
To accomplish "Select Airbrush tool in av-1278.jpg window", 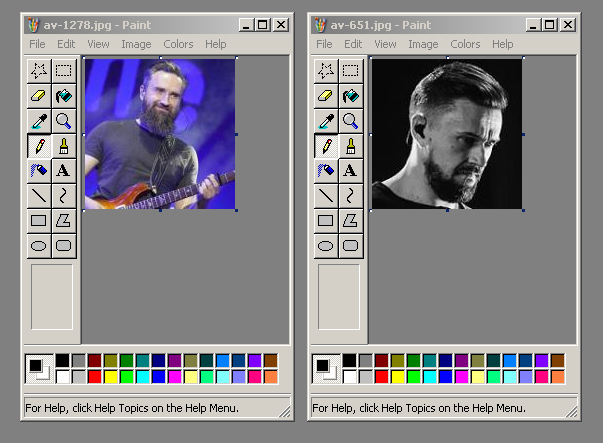I will point(39,171).
